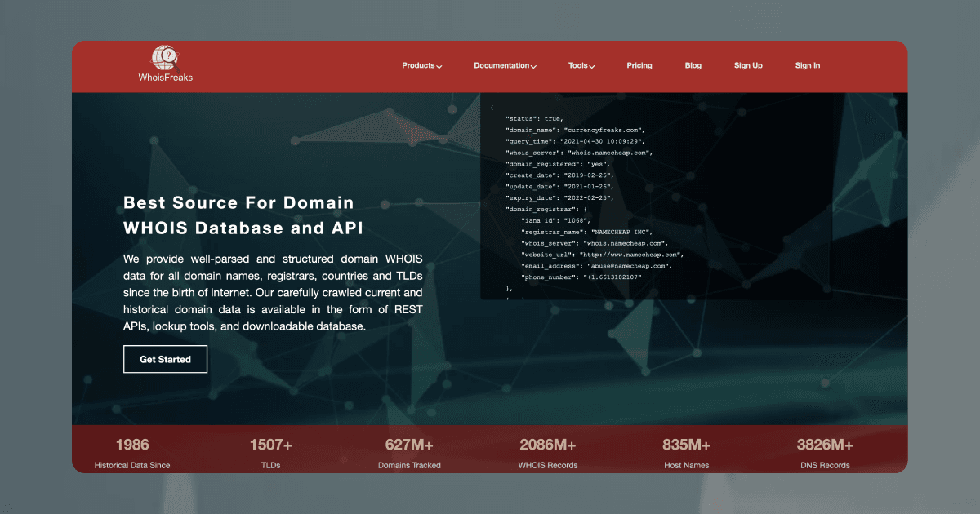The image size is (980, 514).
Task: Click the "website_url" line in JSON sample
Action: point(601,255)
